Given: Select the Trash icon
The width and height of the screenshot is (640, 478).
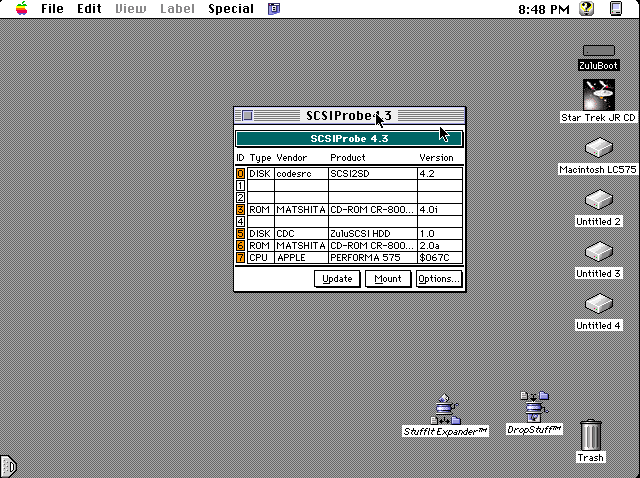Looking at the screenshot, I should (x=591, y=435).
